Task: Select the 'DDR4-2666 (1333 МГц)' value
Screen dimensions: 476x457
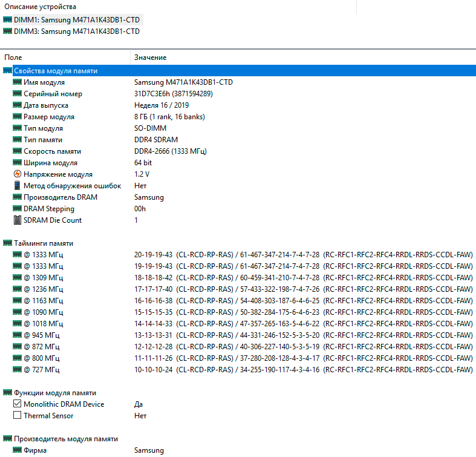Action: click(171, 151)
